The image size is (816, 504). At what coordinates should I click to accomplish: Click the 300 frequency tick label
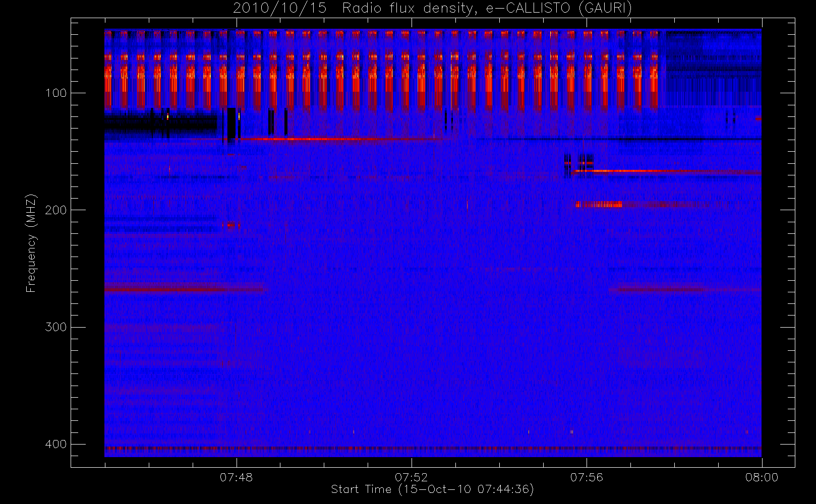coord(55,327)
